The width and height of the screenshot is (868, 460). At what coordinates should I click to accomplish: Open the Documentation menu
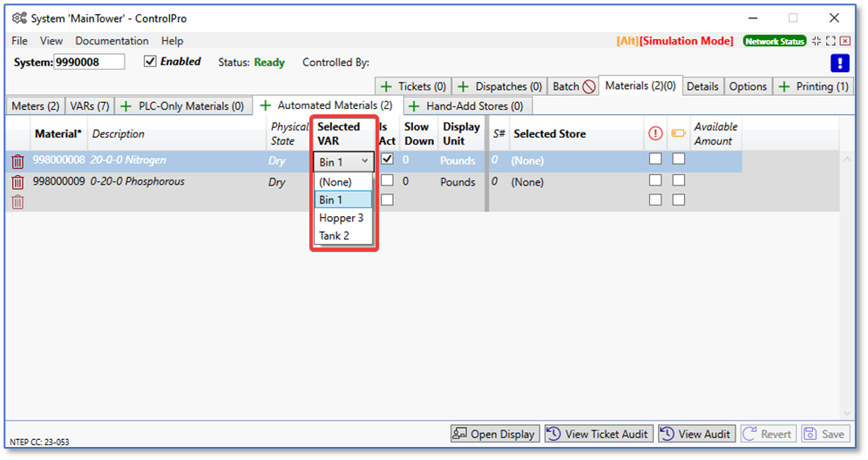[112, 41]
